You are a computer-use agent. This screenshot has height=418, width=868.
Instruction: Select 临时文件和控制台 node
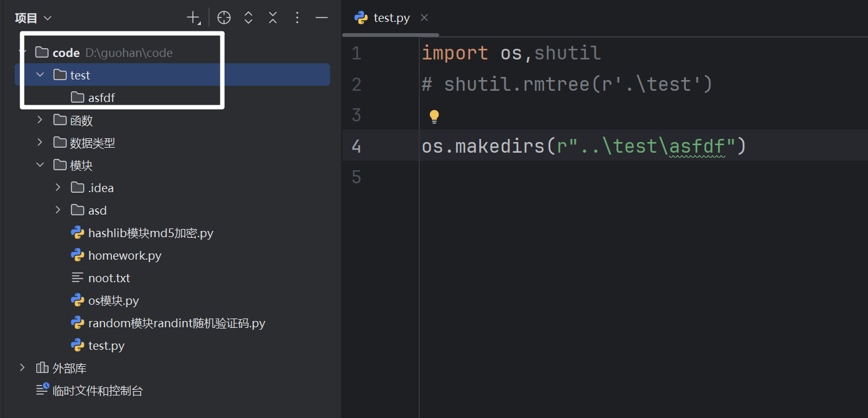coord(98,390)
